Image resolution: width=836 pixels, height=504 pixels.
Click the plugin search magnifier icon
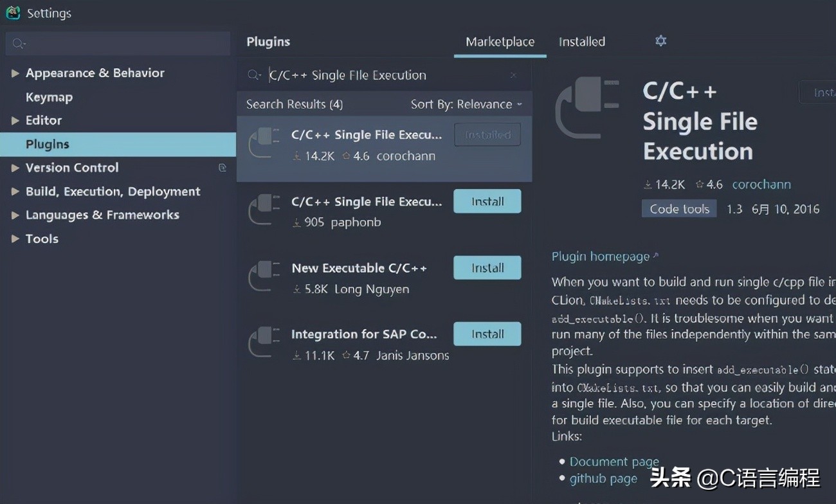254,75
